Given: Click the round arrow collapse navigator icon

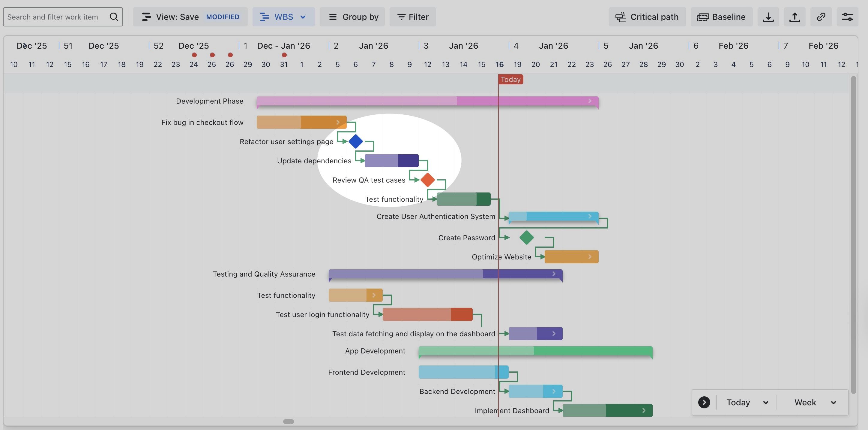Looking at the screenshot, I should (x=704, y=402).
